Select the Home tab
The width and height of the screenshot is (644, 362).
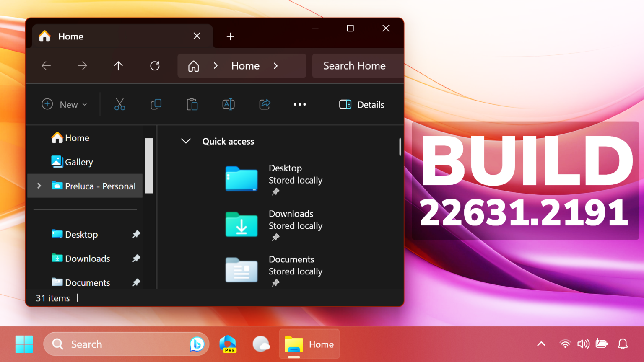[x=122, y=36]
